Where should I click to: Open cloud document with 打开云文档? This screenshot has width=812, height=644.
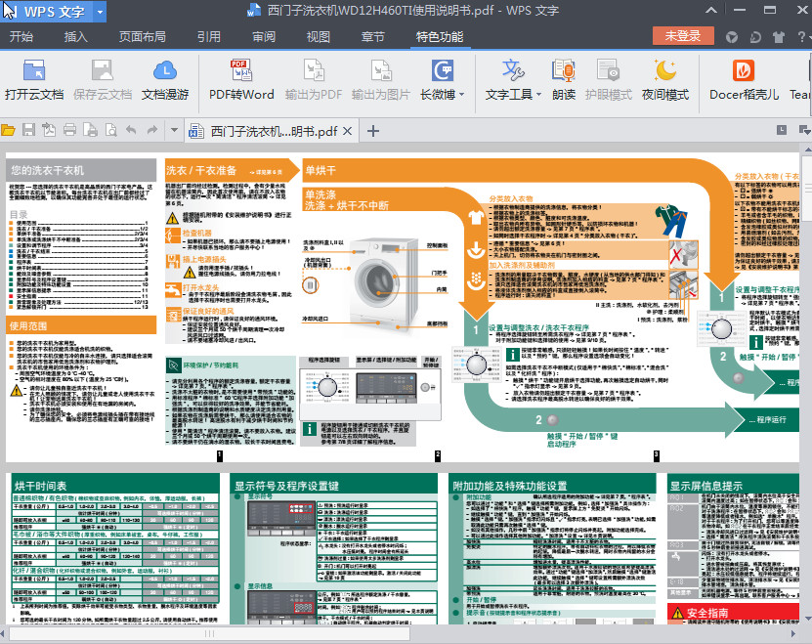pos(34,80)
